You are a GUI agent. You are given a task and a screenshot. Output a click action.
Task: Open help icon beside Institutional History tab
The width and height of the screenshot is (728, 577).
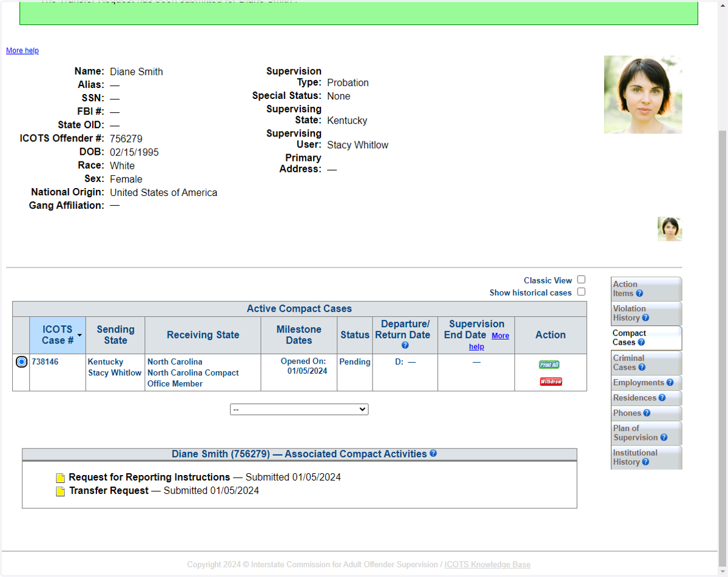click(645, 462)
